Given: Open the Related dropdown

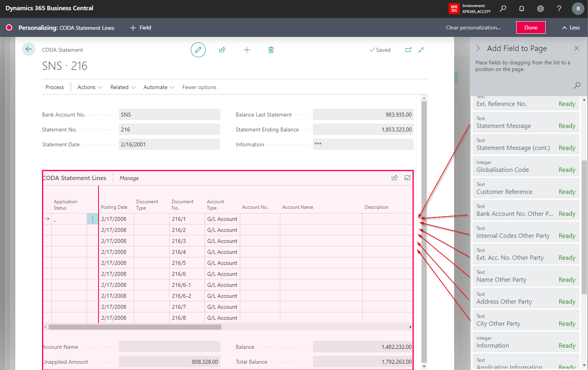Looking at the screenshot, I should (x=123, y=87).
